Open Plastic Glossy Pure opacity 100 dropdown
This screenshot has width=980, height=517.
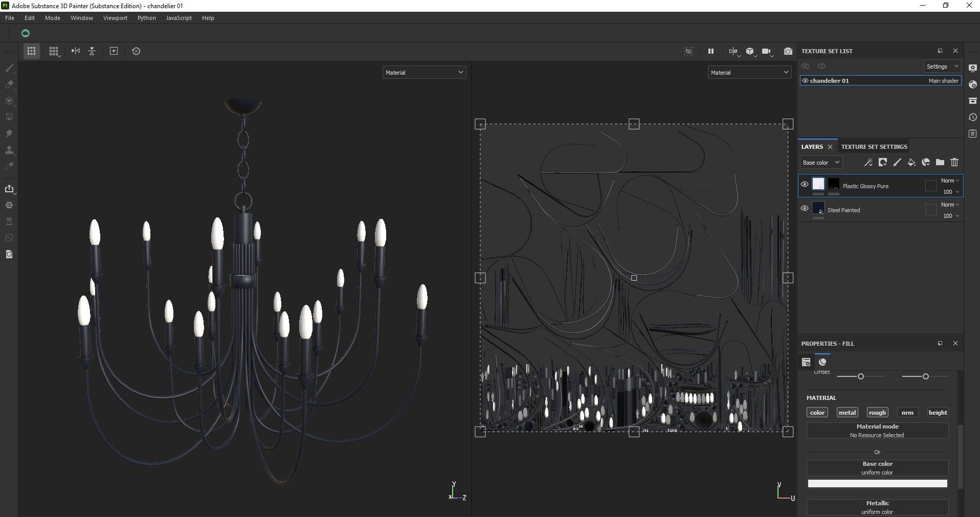click(x=951, y=192)
